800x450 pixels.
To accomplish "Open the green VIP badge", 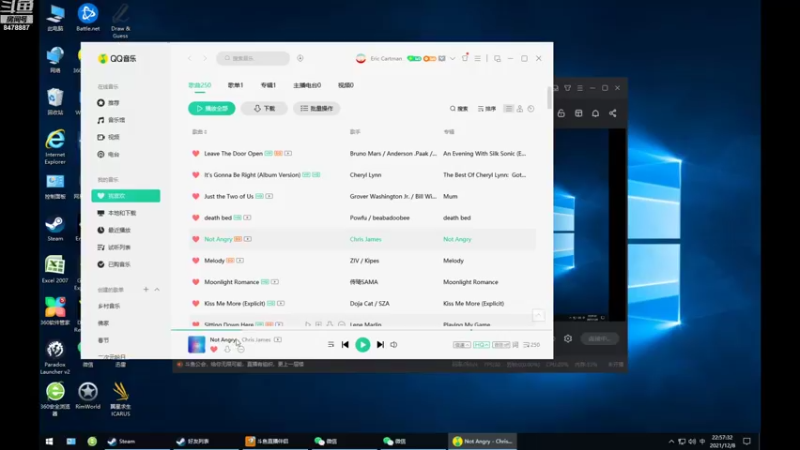I will [414, 59].
